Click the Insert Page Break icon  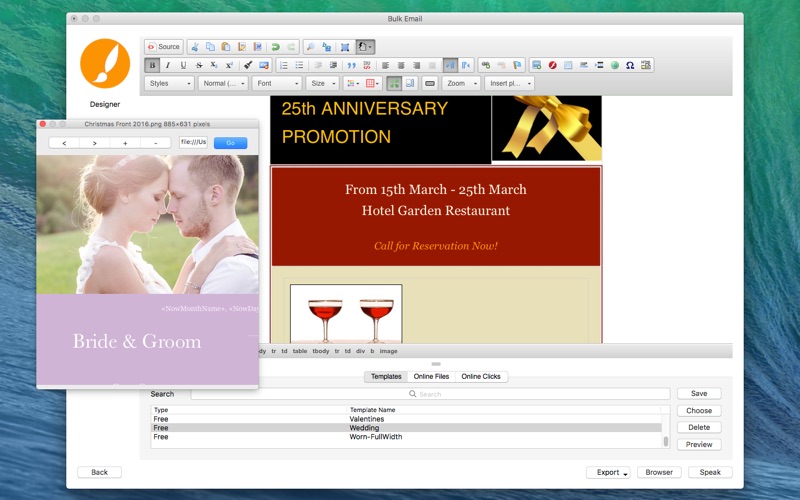pos(599,65)
